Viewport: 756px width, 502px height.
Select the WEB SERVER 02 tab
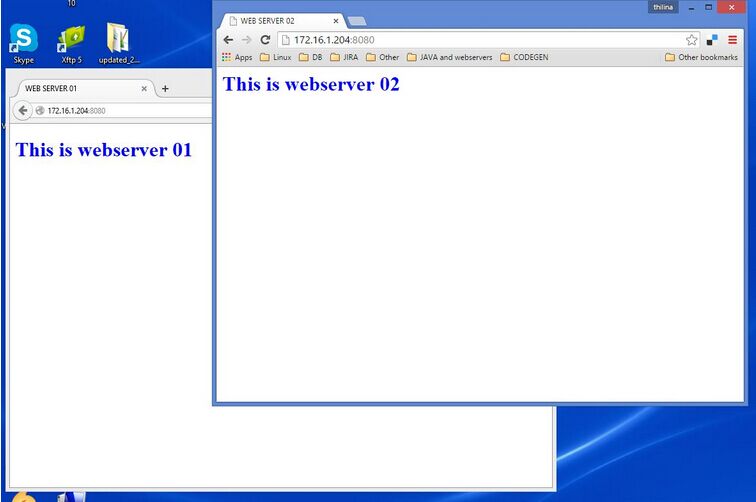point(283,21)
